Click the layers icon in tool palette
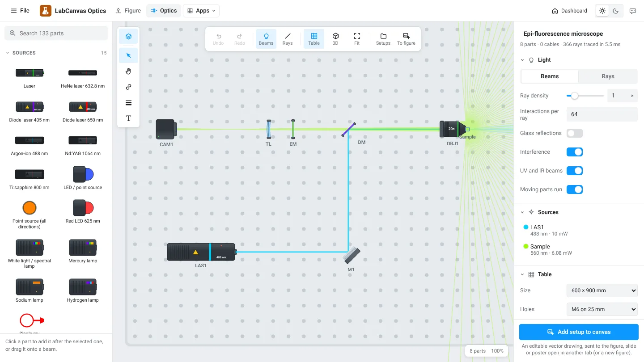Viewport: 644px width, 362px height. [x=128, y=36]
